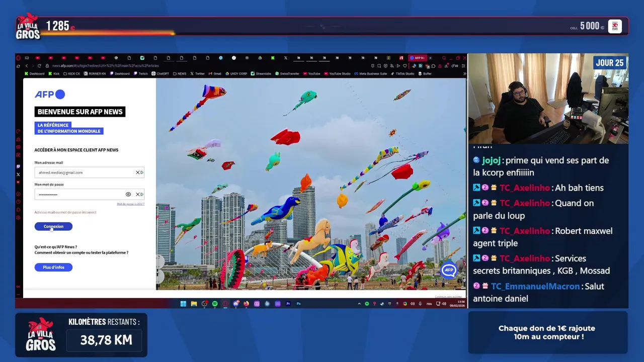
Task: Clear the password field with the X icon
Action: pyautogui.click(x=138, y=194)
